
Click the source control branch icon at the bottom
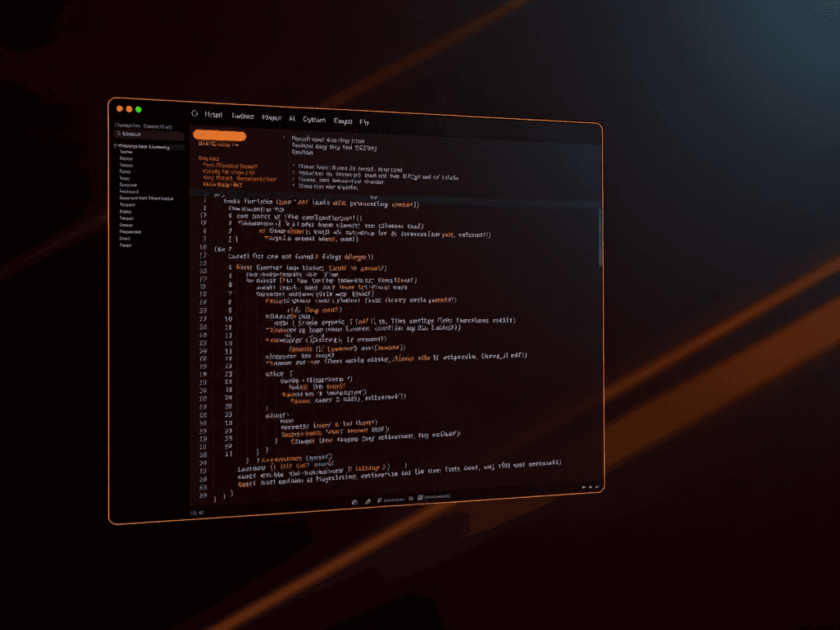380,496
